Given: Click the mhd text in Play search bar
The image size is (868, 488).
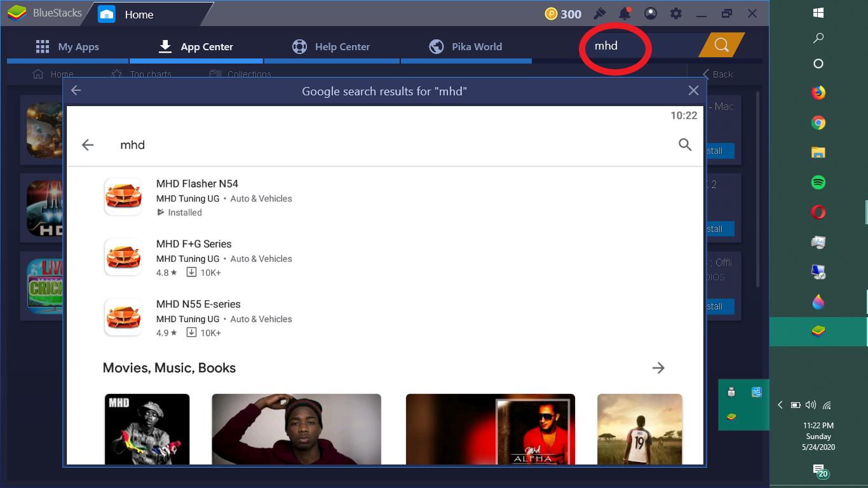Looking at the screenshot, I should click(133, 145).
